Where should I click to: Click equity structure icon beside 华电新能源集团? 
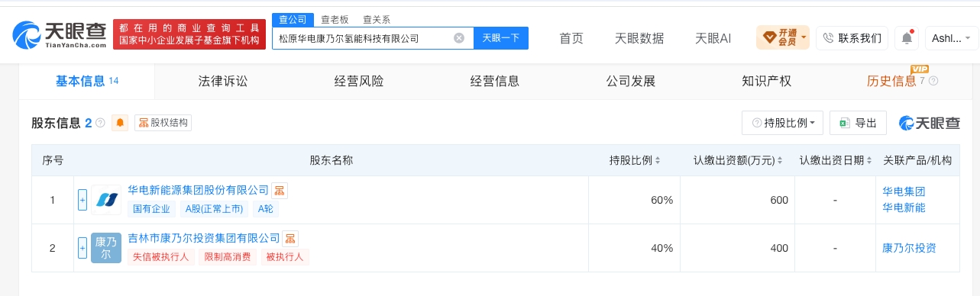tap(280, 190)
